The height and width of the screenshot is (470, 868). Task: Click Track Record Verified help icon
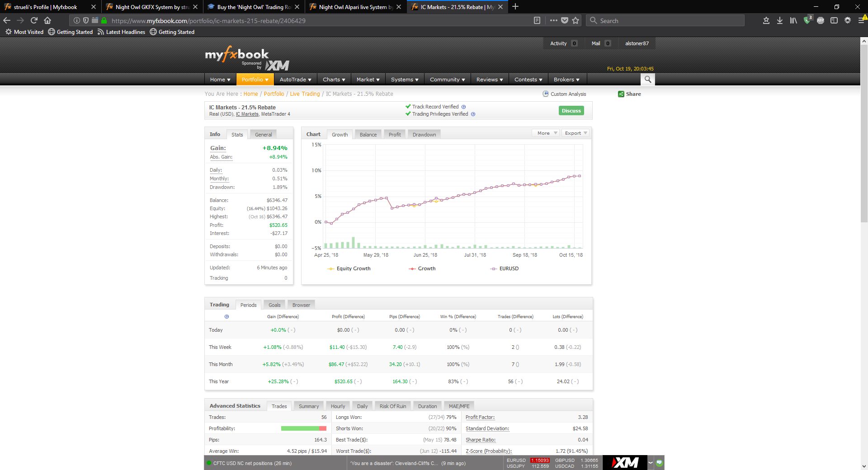[x=463, y=107]
